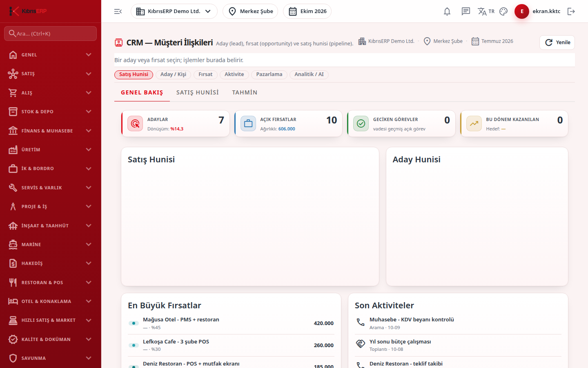Collapse the sidebar with the menu icon

click(x=118, y=11)
